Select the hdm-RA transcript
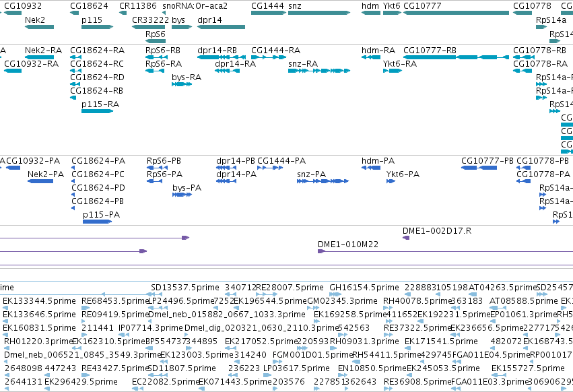Viewport: 573px width, 392px height. 371,57
